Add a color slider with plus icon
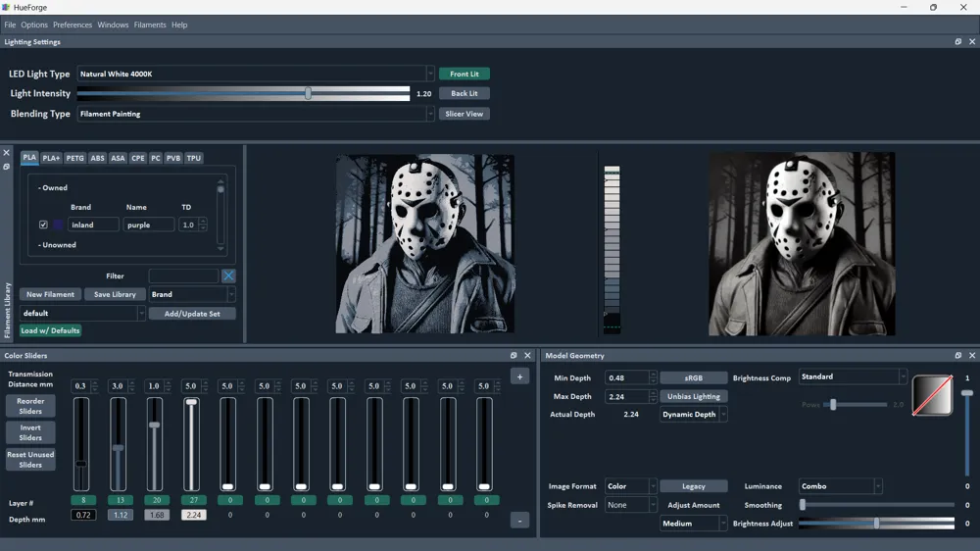The image size is (980, 551). [x=520, y=376]
